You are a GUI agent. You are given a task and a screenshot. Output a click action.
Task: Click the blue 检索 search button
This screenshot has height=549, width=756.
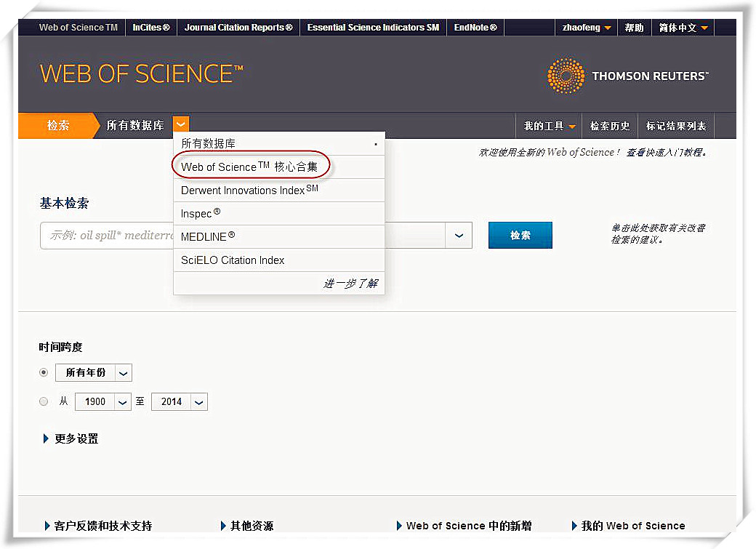[520, 235]
